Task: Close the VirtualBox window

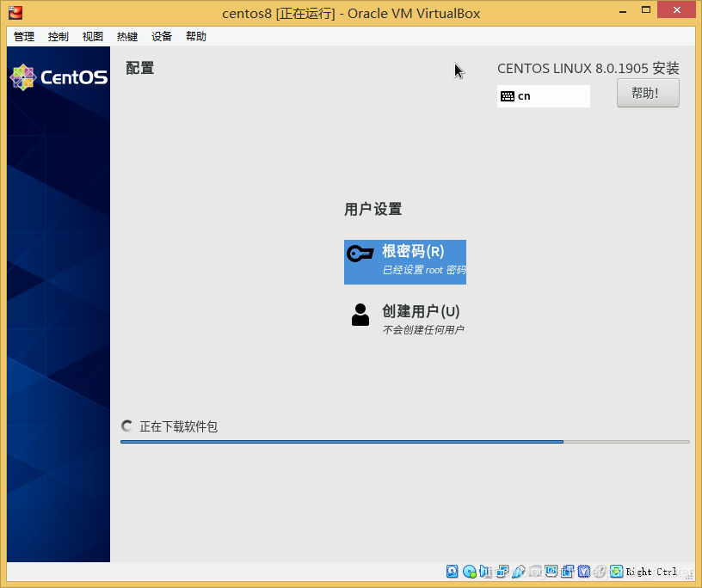Action: coord(676,9)
